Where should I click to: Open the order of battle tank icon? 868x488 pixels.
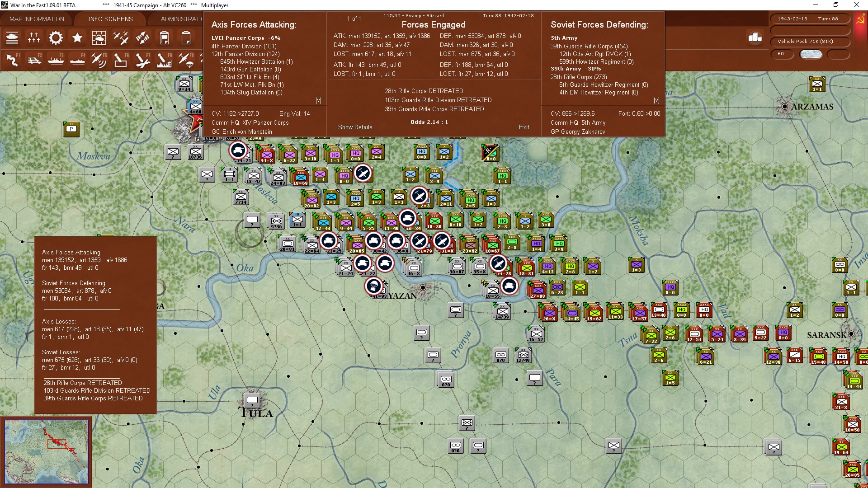[x=12, y=38]
